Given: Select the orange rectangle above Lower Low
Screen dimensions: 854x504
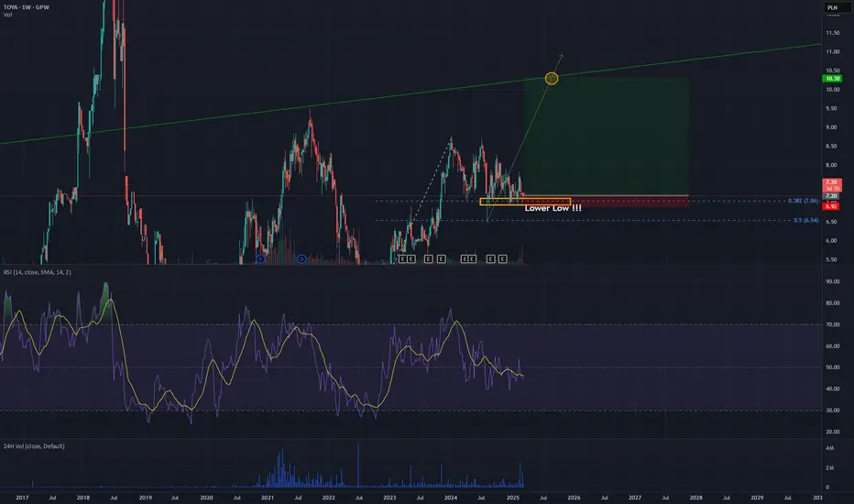Looking at the screenshot, I should click(525, 202).
